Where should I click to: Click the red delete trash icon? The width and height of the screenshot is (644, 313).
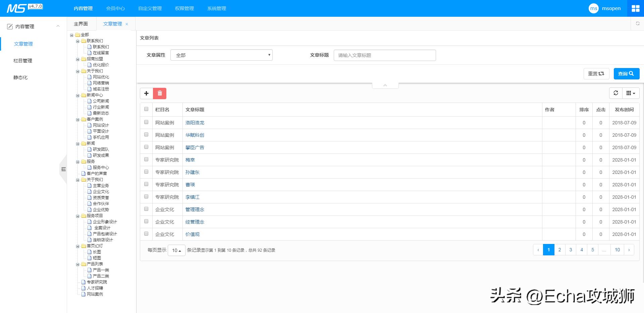[x=160, y=93]
